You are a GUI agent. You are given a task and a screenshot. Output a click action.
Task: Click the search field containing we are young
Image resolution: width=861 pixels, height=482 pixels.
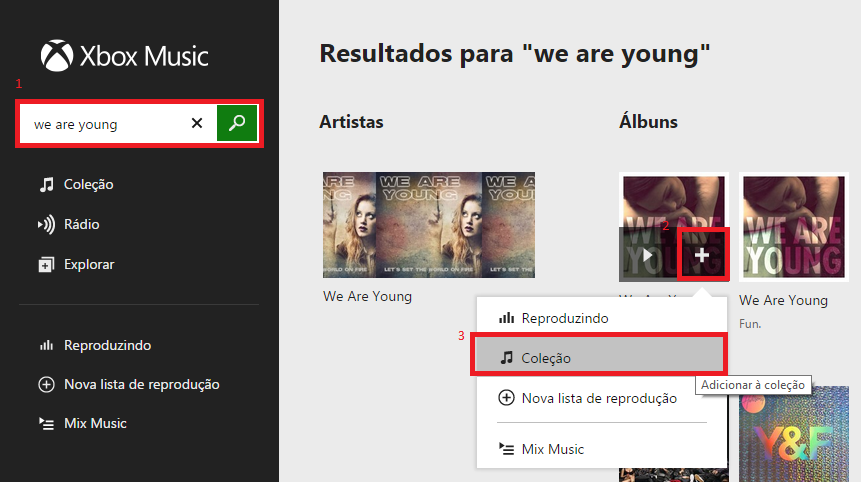tap(104, 124)
